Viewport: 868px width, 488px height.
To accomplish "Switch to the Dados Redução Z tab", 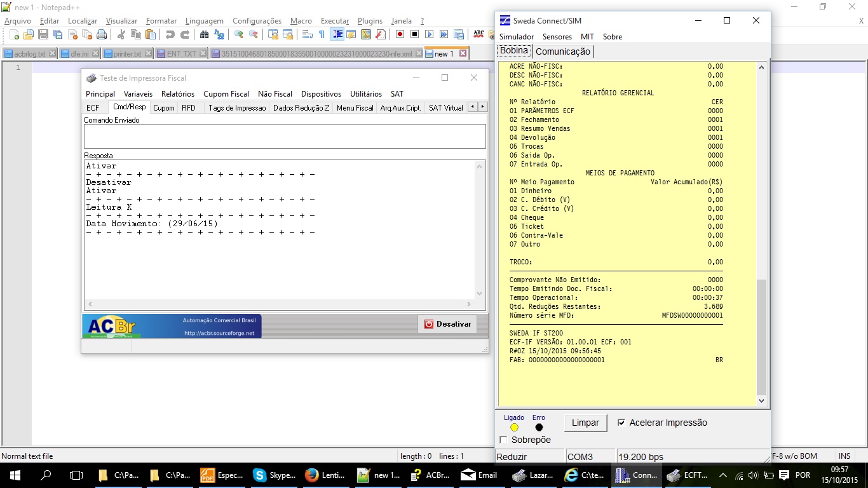I will pyautogui.click(x=301, y=108).
